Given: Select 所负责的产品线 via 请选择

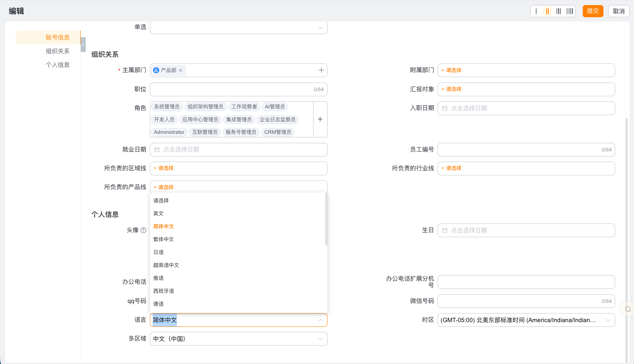Looking at the screenshot, I should point(164,187).
